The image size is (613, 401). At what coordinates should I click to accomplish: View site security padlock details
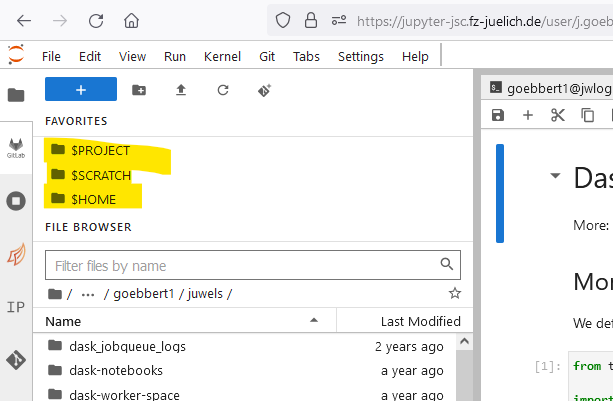point(311,20)
